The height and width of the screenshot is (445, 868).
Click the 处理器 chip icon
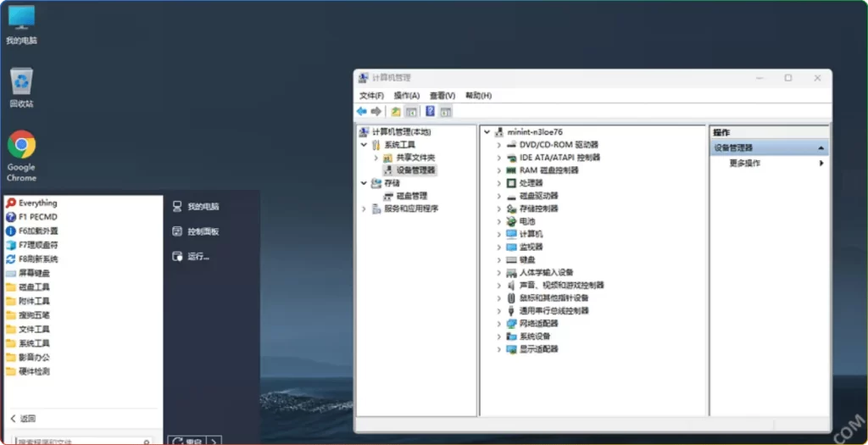(x=511, y=183)
